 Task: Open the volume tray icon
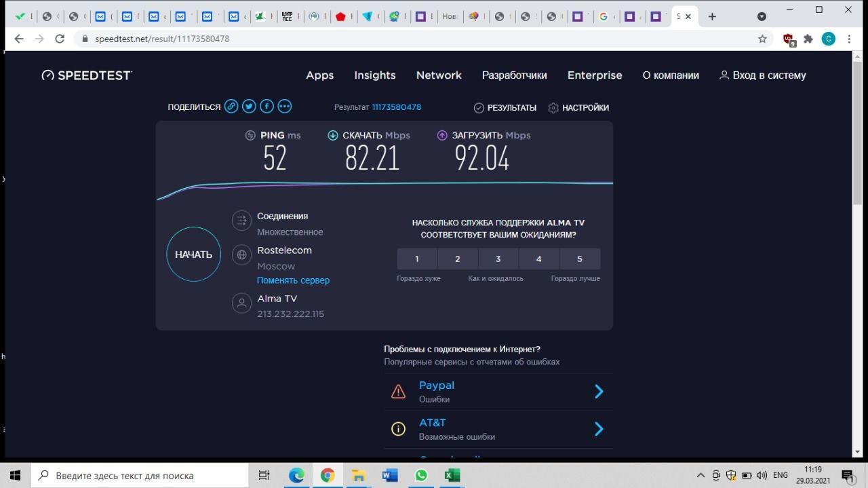pos(762,476)
